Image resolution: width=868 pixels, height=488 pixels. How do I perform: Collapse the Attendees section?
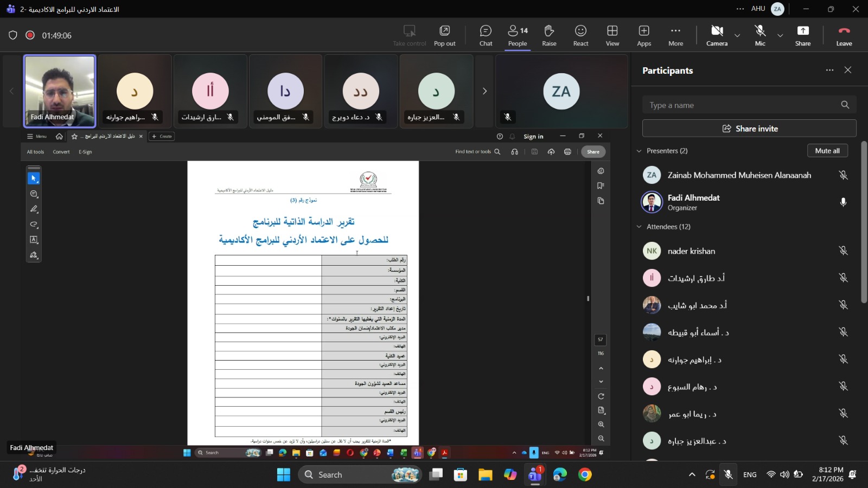[x=639, y=227]
